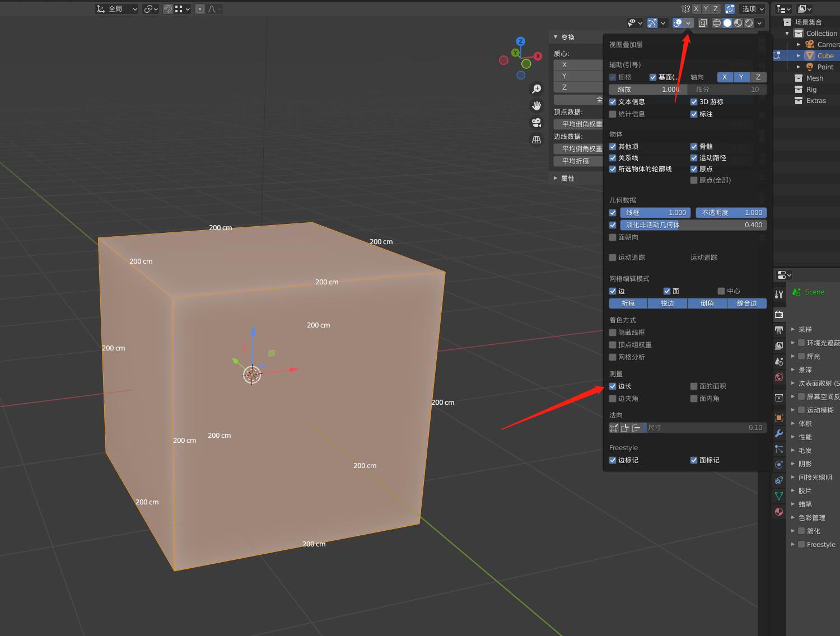Expand the Cube object in outliner
Image resolution: width=840 pixels, height=636 pixels.
[799, 56]
